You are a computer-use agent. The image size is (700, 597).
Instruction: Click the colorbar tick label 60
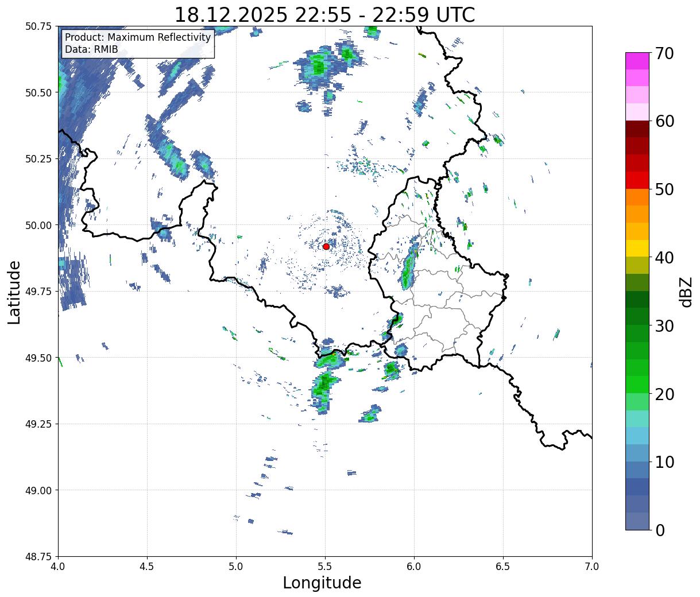click(664, 121)
